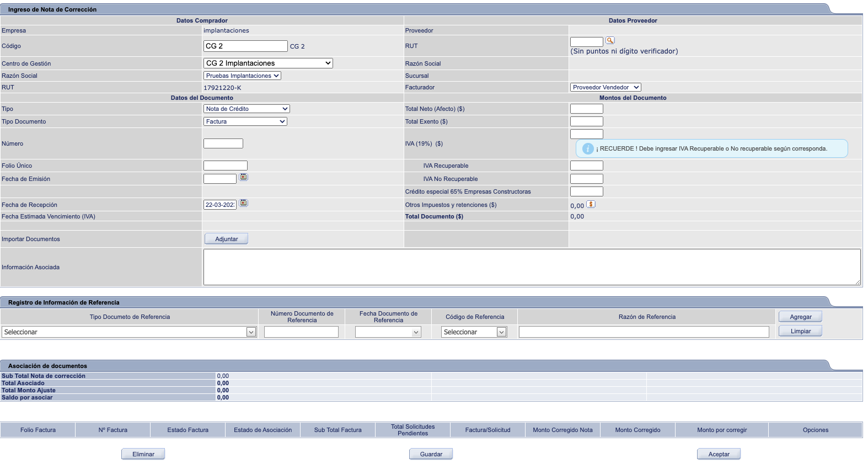This screenshot has width=868, height=469.
Task: Click the Monto Corregido Nota column header
Action: [563, 430]
